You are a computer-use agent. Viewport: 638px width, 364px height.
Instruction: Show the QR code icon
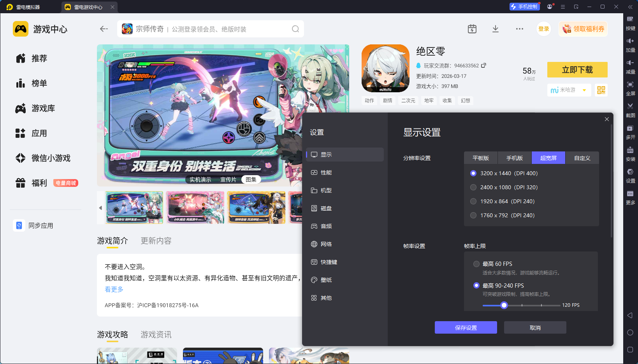[x=601, y=90]
